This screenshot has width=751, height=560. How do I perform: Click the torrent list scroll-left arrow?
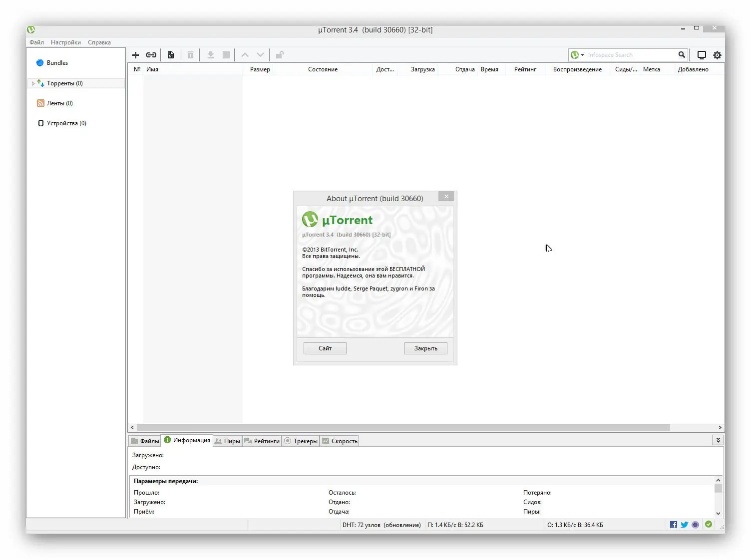[x=132, y=428]
